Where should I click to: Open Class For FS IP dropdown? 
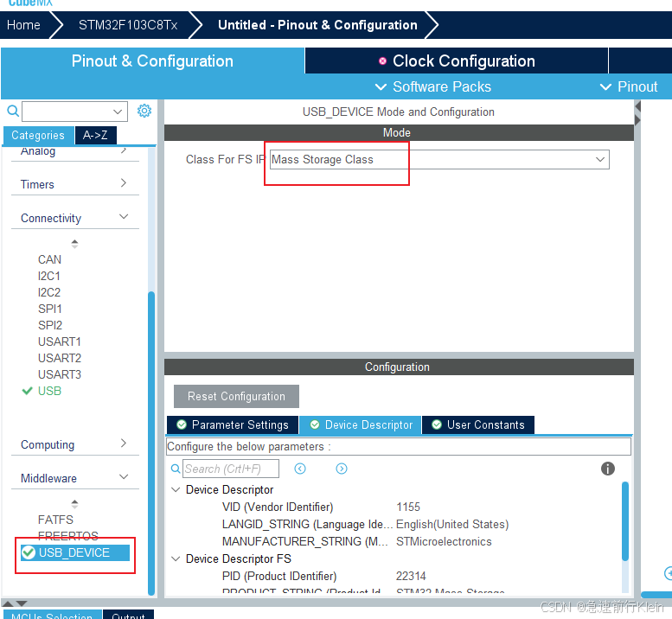(439, 159)
